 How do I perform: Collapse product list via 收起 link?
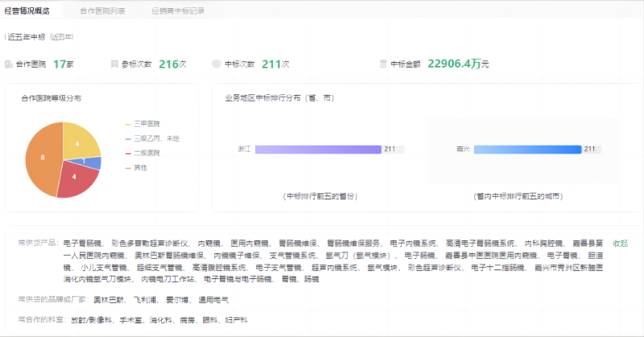620,244
